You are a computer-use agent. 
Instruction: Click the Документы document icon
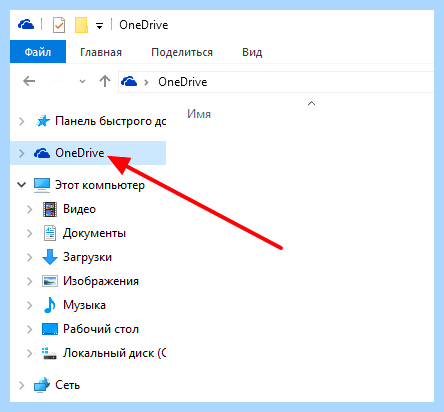coord(50,233)
